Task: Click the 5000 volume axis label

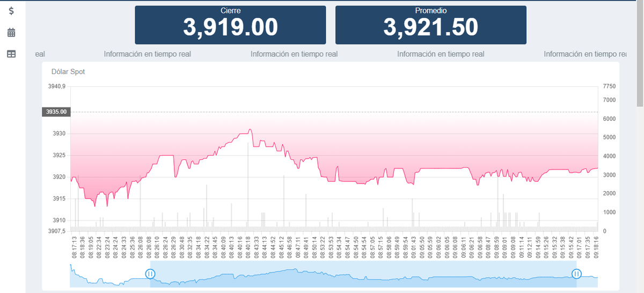Action: click(609, 137)
